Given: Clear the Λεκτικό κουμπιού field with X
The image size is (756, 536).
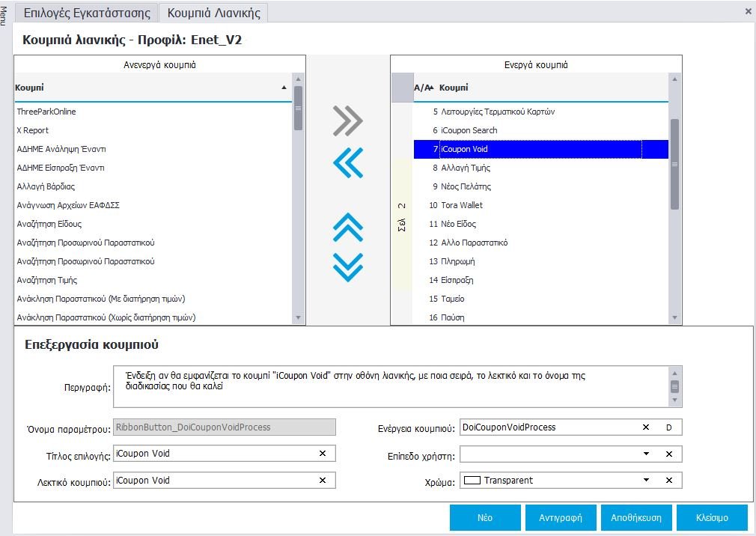Looking at the screenshot, I should [x=323, y=481].
